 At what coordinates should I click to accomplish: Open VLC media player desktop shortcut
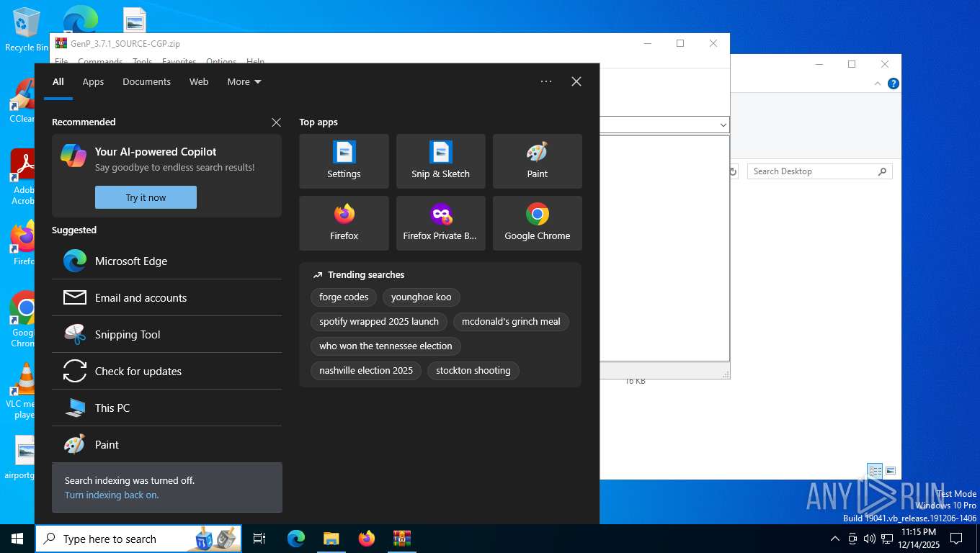[x=24, y=390]
